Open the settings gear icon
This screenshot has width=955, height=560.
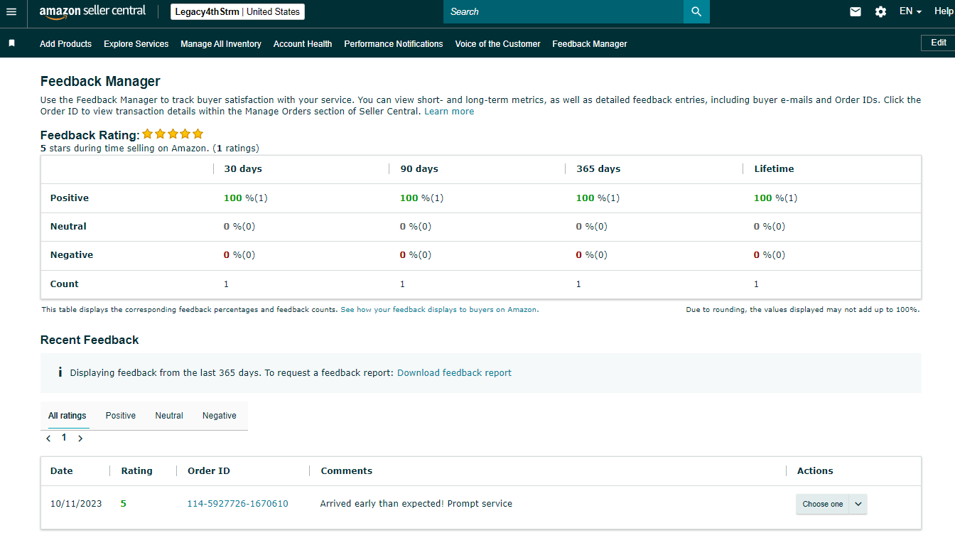click(x=880, y=11)
